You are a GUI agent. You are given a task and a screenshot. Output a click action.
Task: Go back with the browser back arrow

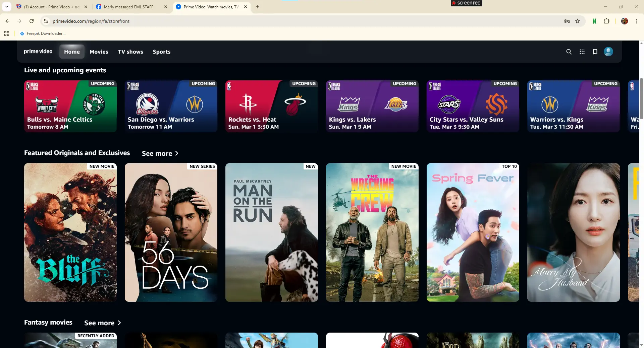7,21
